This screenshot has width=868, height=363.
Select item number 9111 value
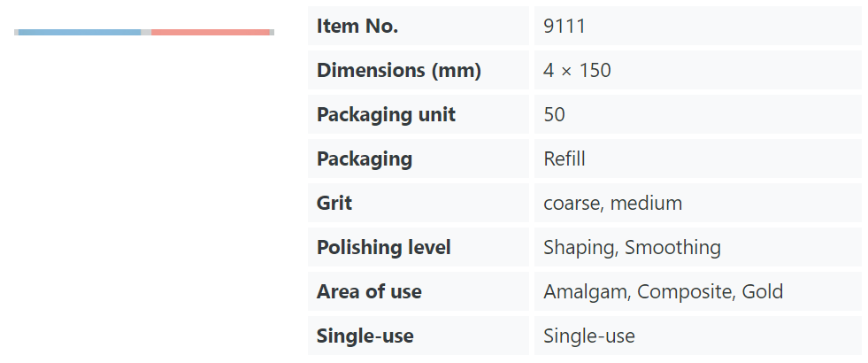pos(565,26)
